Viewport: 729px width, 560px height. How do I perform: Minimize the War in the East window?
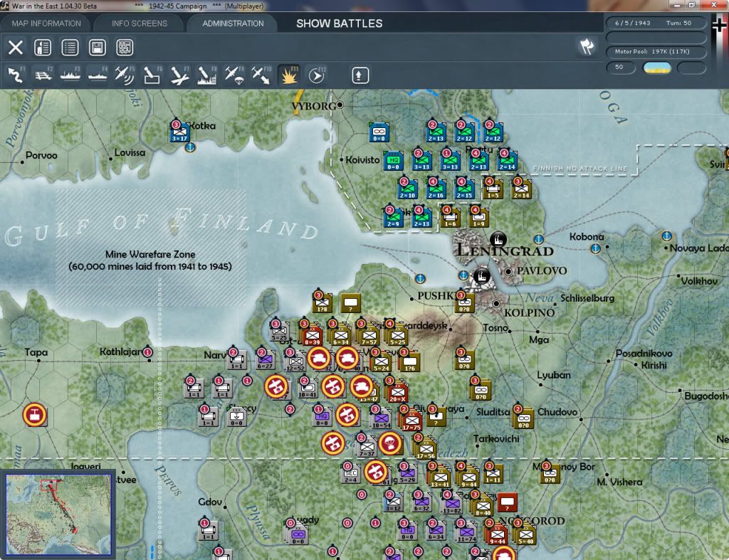click(677, 5)
